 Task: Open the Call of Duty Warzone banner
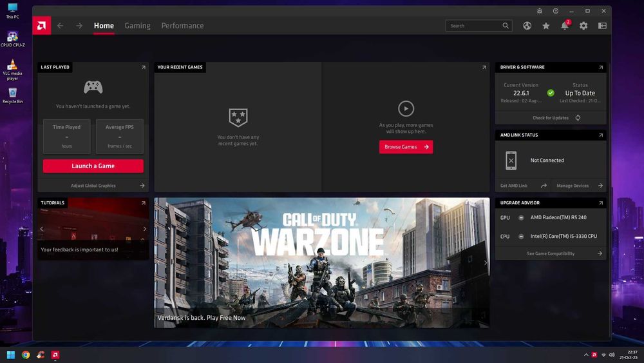tap(321, 262)
